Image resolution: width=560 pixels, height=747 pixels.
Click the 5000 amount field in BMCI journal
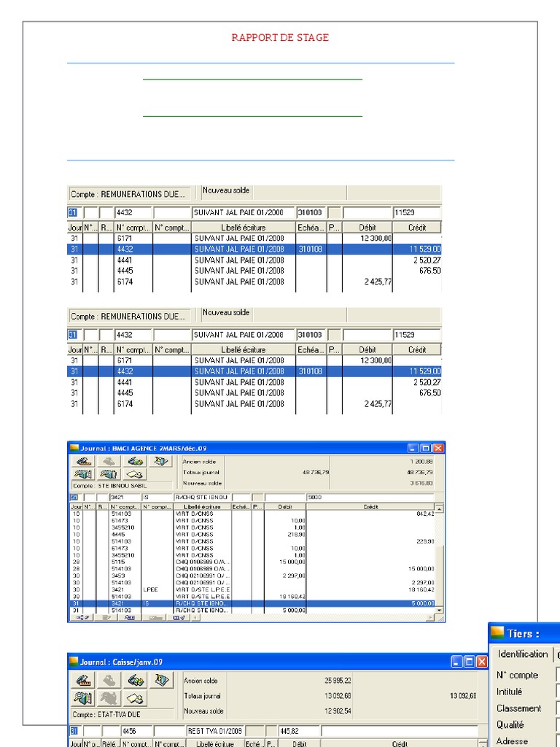370,498
